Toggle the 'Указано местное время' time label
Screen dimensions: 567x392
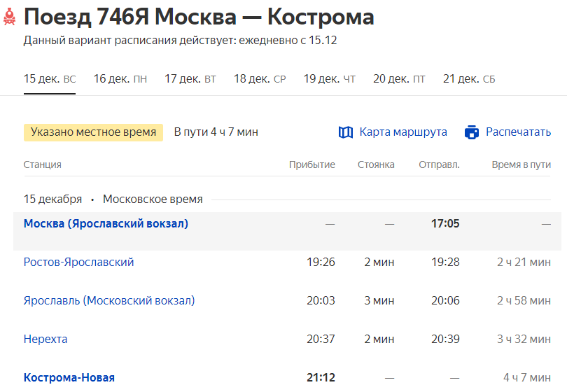[93, 132]
